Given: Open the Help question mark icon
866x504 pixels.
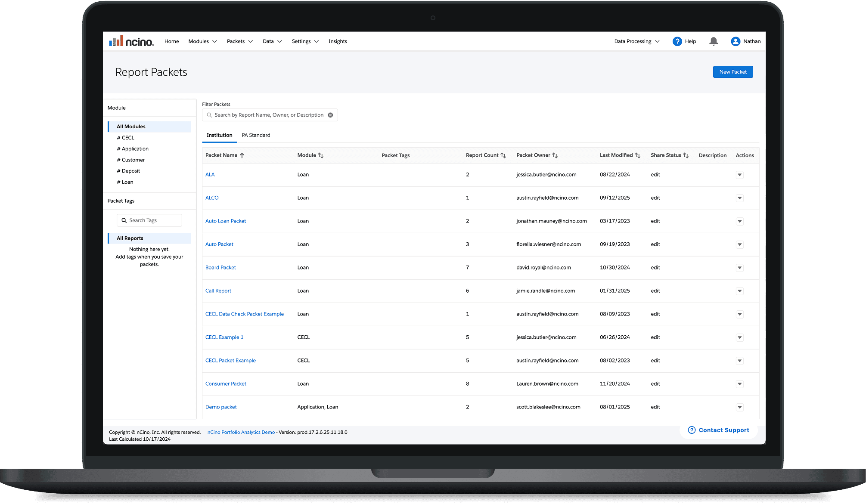Looking at the screenshot, I should (x=677, y=41).
